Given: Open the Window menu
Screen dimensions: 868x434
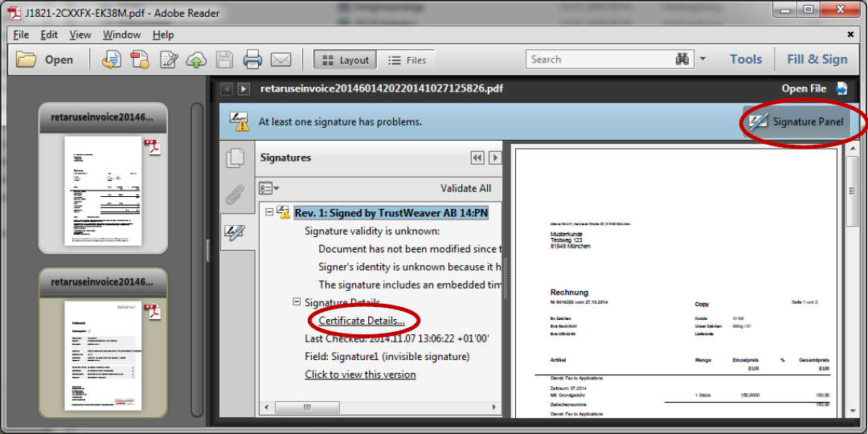Looking at the screenshot, I should [121, 35].
